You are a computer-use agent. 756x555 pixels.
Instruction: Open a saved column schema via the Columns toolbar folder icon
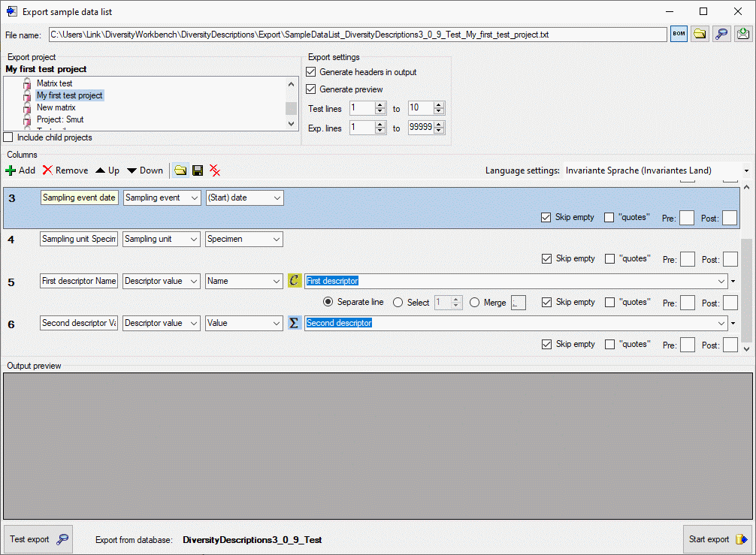tap(180, 170)
